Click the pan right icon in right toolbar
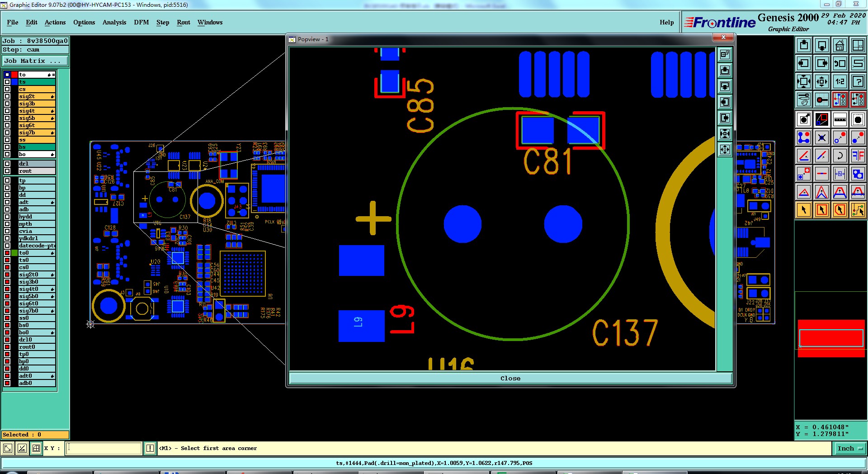868x474 pixels. click(x=822, y=63)
